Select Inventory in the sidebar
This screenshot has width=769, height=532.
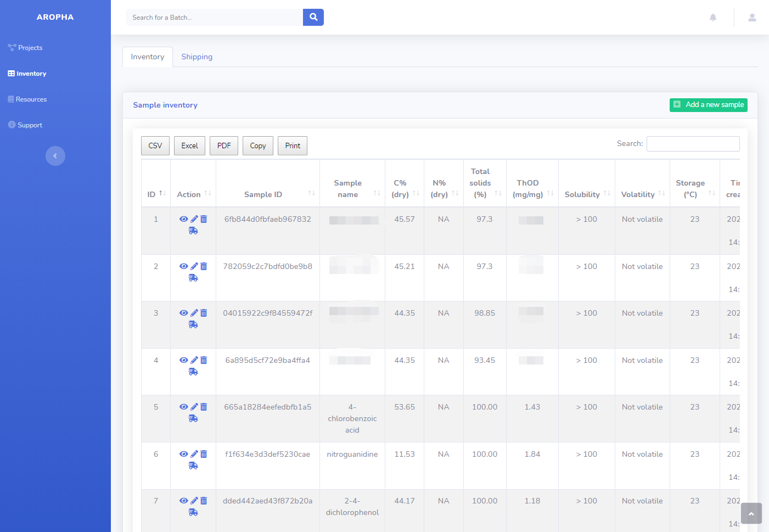coord(31,73)
